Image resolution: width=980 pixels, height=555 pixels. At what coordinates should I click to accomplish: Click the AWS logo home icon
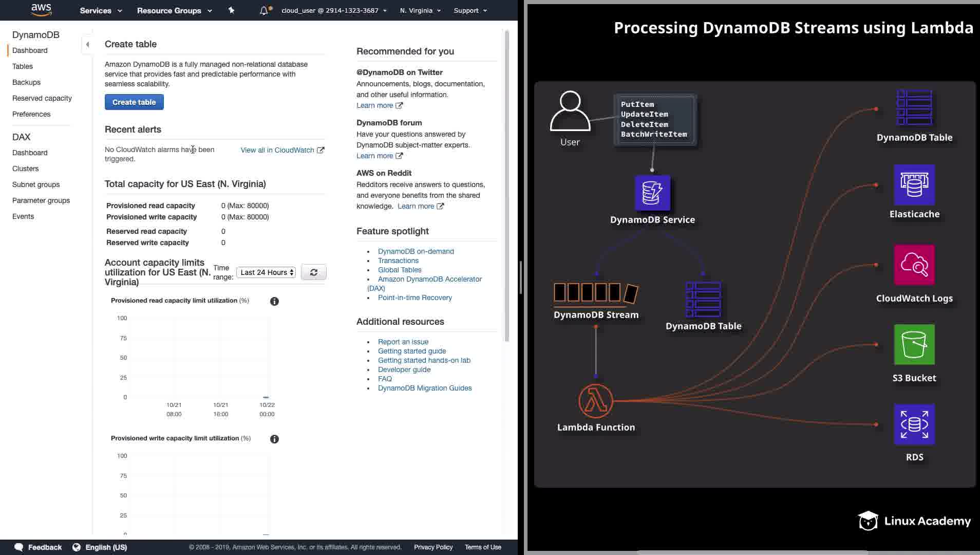[41, 10]
